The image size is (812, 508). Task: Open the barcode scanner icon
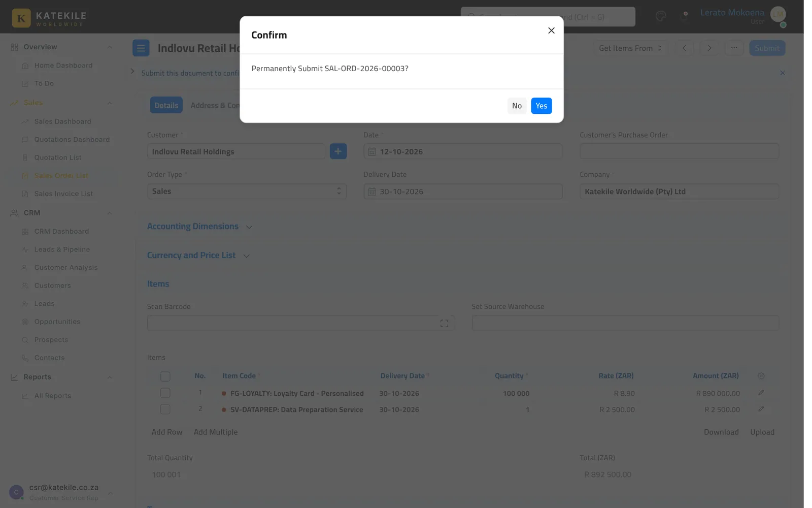click(444, 324)
